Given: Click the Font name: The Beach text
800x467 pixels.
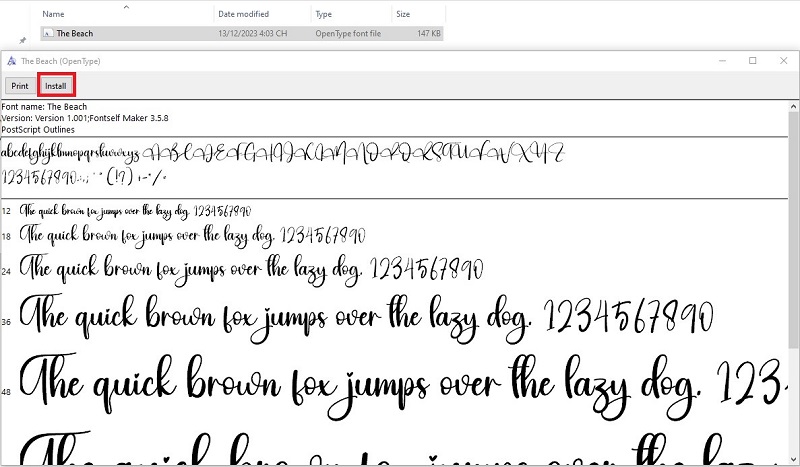Looking at the screenshot, I should point(44,107).
